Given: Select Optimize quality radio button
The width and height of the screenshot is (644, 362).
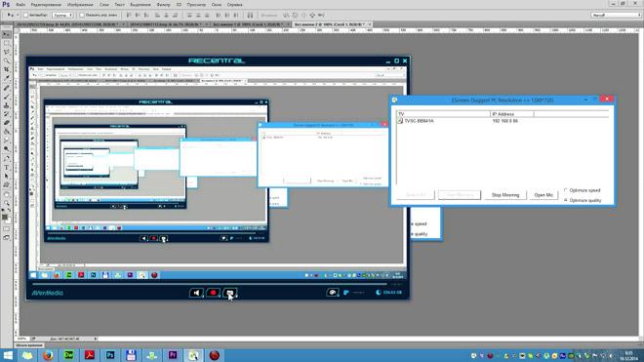Looking at the screenshot, I should (x=566, y=200).
